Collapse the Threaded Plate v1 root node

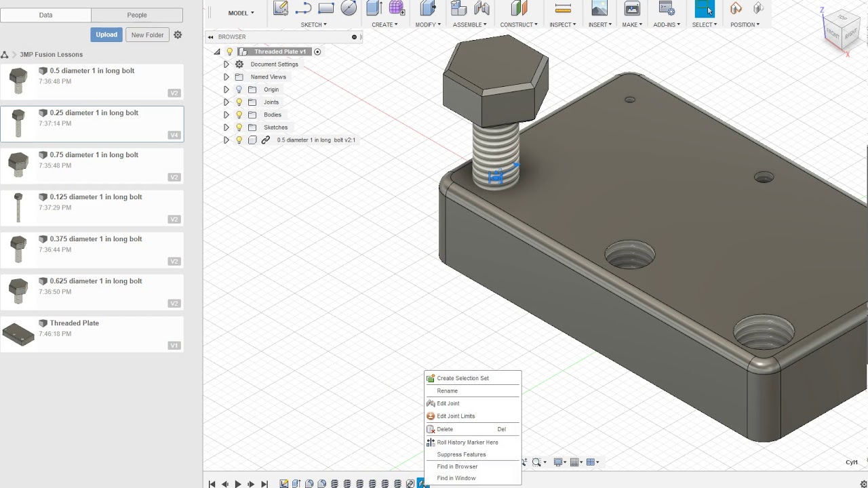pos(217,52)
